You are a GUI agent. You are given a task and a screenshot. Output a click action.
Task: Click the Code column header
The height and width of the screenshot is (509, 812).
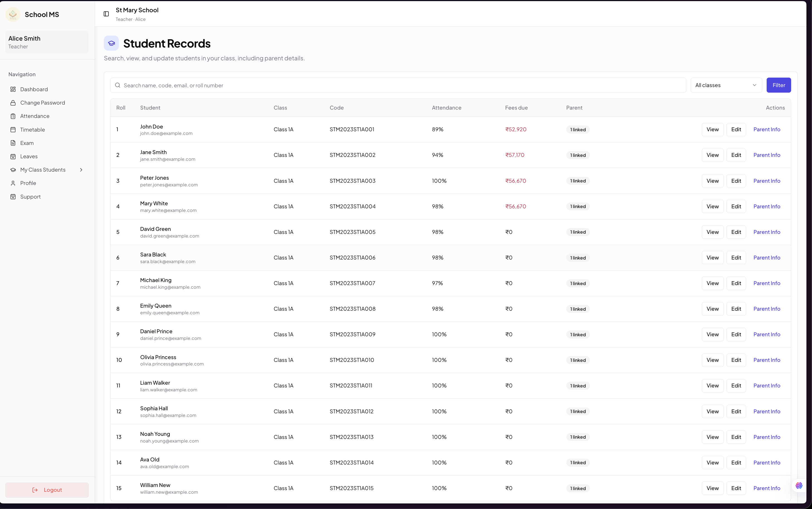(x=336, y=108)
